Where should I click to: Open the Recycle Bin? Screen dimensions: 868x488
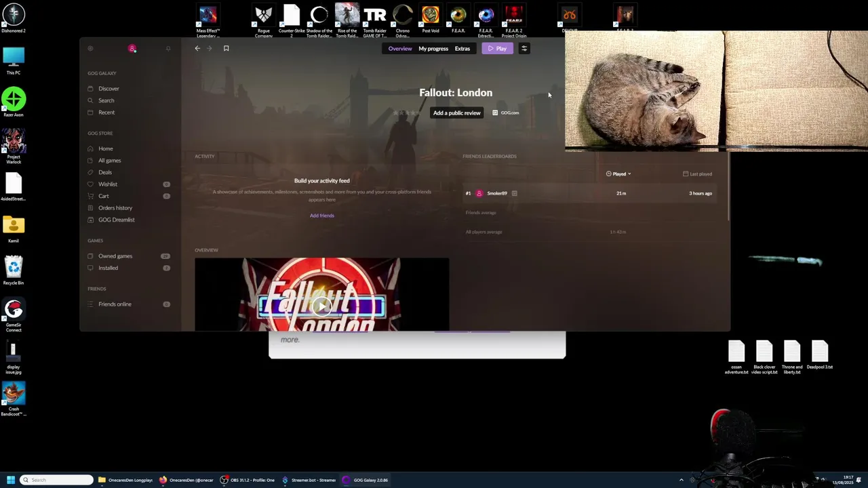14,270
